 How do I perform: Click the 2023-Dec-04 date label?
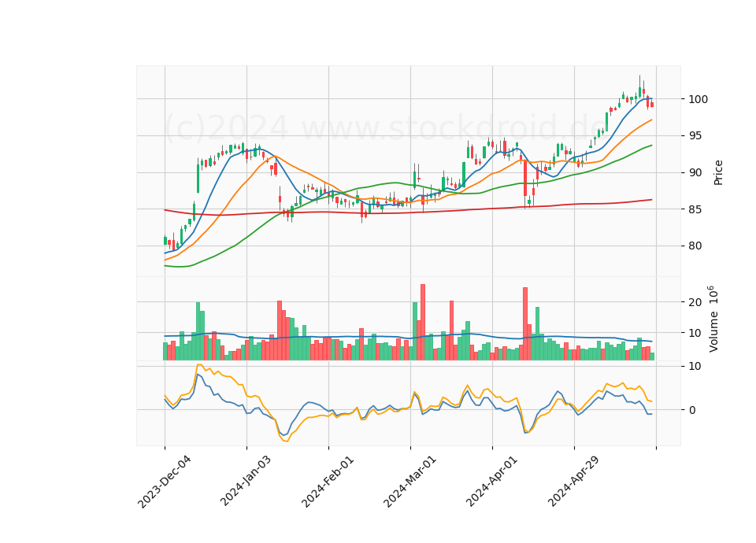point(165,482)
